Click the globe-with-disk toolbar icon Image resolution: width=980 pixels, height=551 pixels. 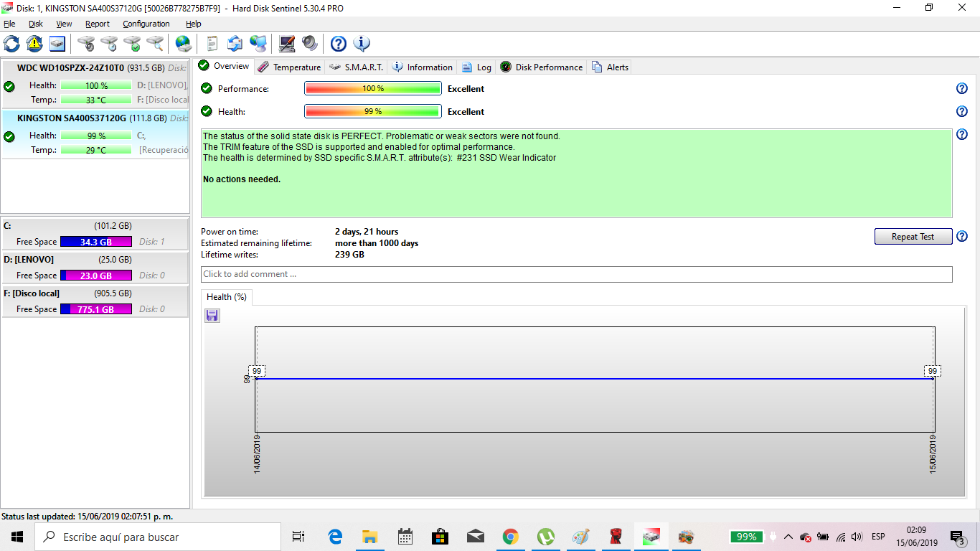click(x=184, y=44)
